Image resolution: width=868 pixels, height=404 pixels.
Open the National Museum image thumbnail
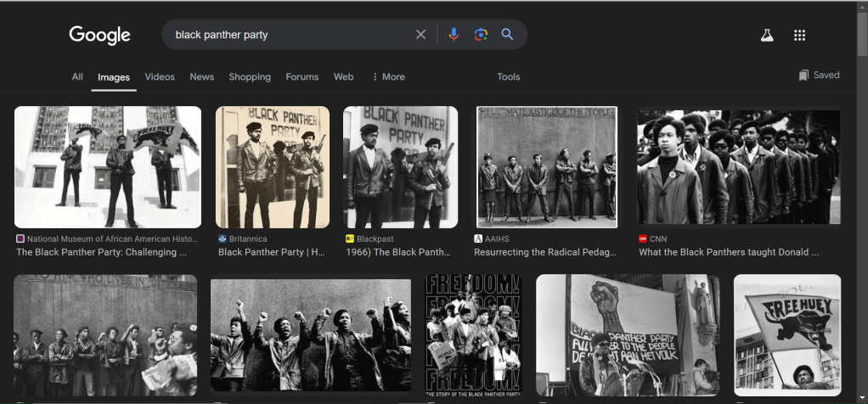tap(108, 167)
